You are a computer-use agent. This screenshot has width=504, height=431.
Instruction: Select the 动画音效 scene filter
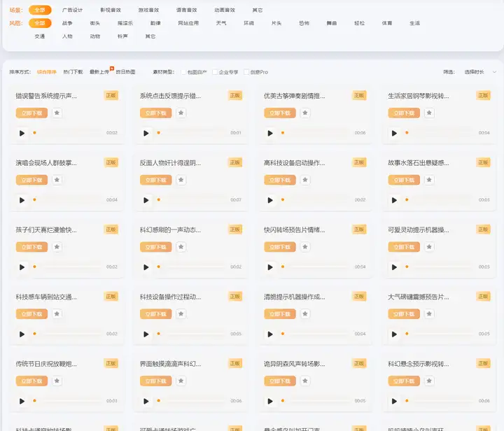click(225, 10)
